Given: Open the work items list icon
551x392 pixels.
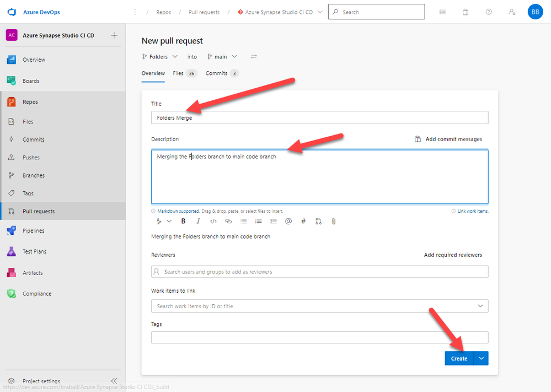Looking at the screenshot, I should click(x=442, y=12).
